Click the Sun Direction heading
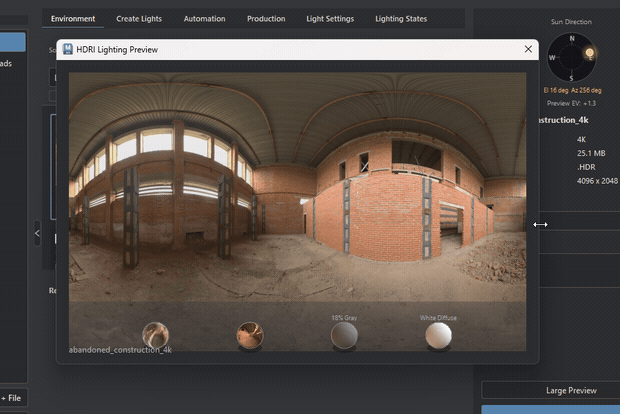 click(571, 22)
